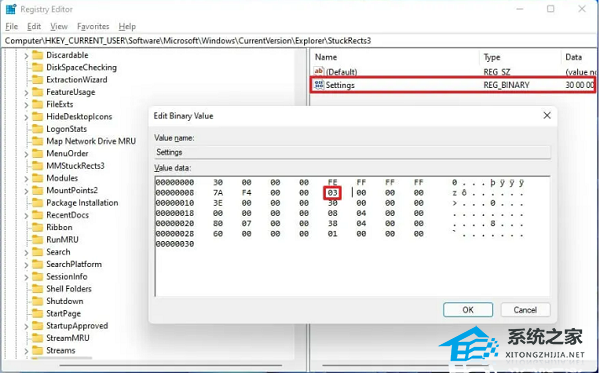Click the (Default) string value icon
This screenshot has height=373, width=600.
[319, 71]
